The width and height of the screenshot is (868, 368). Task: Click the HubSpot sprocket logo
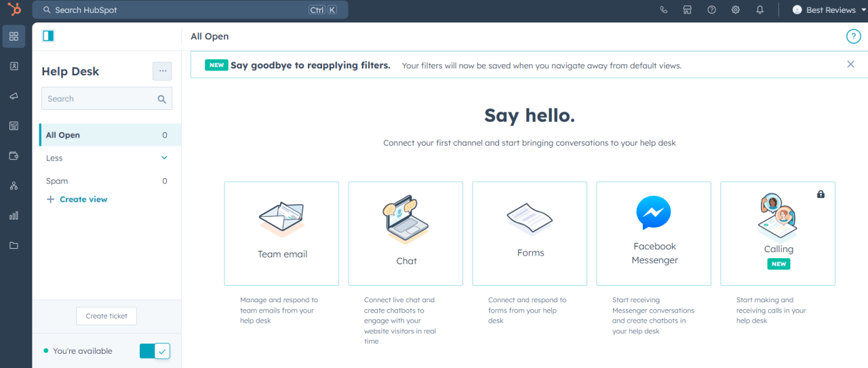(x=14, y=9)
